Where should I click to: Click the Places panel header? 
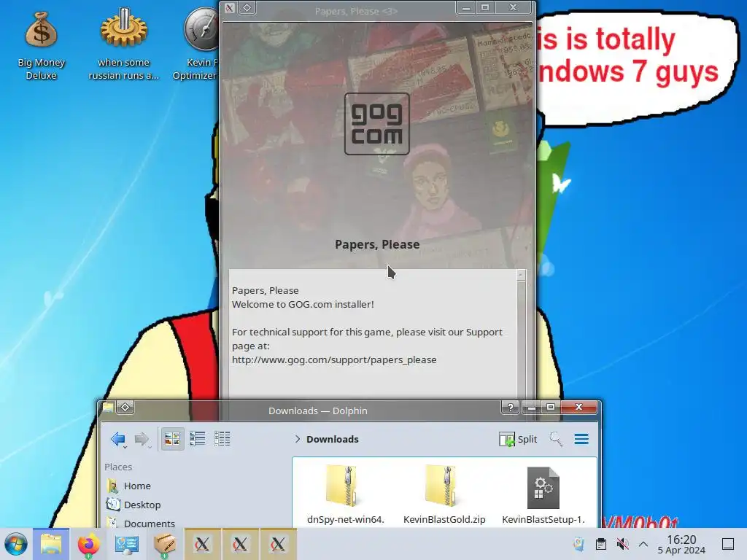118,467
